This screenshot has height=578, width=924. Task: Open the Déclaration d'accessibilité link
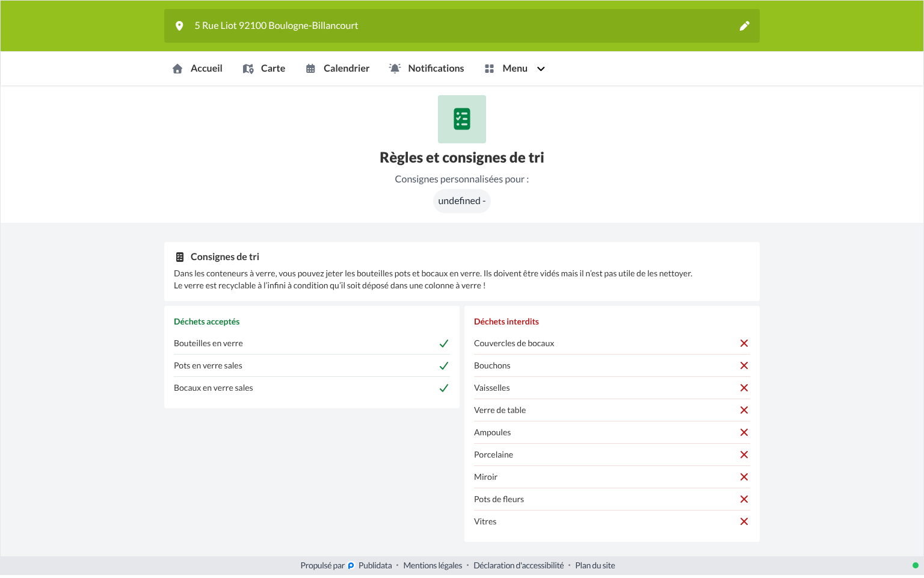point(519,566)
